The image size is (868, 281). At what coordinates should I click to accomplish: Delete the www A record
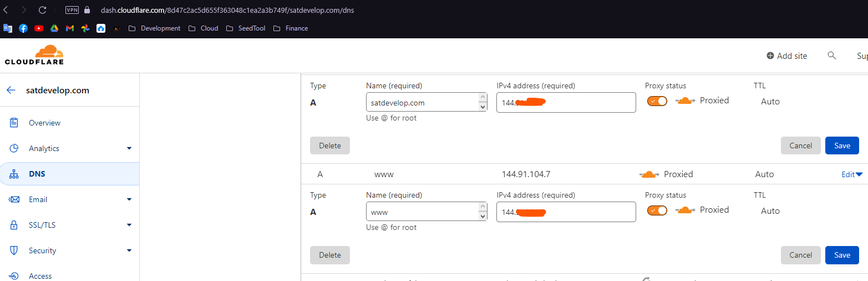pos(330,255)
